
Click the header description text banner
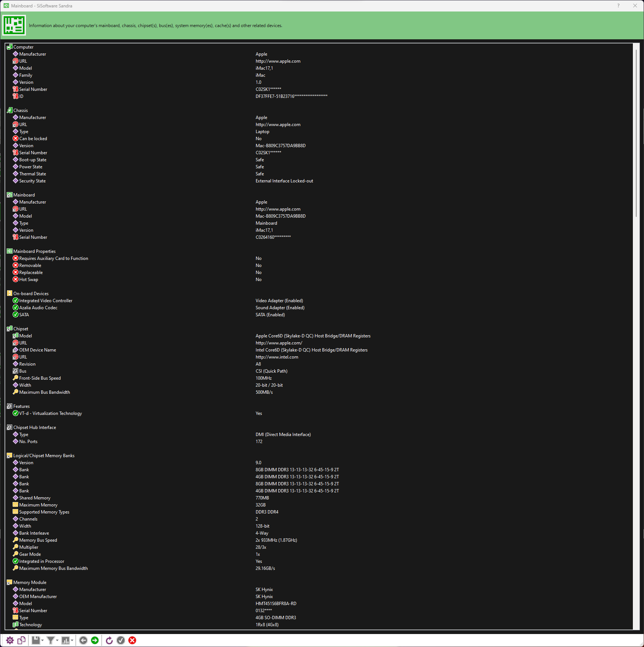coord(156,26)
